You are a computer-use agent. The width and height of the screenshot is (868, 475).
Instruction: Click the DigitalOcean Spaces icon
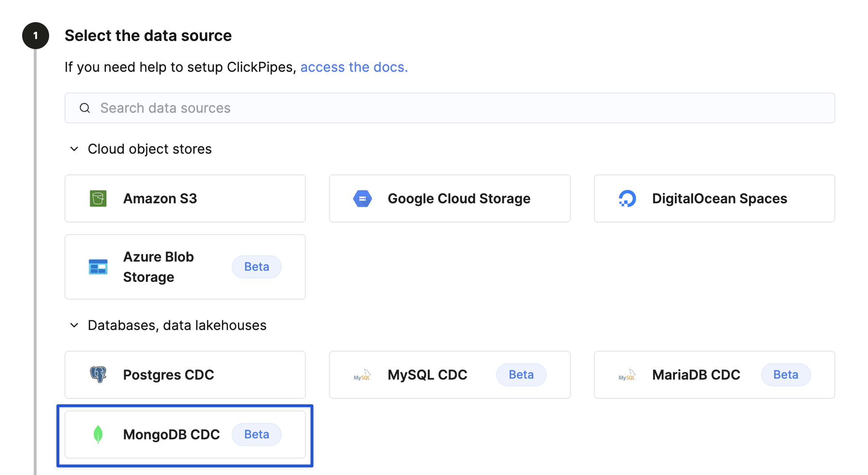[x=627, y=198]
